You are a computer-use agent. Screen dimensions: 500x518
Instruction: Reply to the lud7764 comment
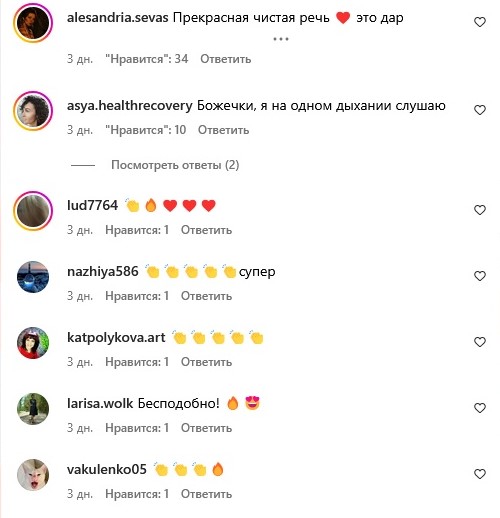point(206,230)
